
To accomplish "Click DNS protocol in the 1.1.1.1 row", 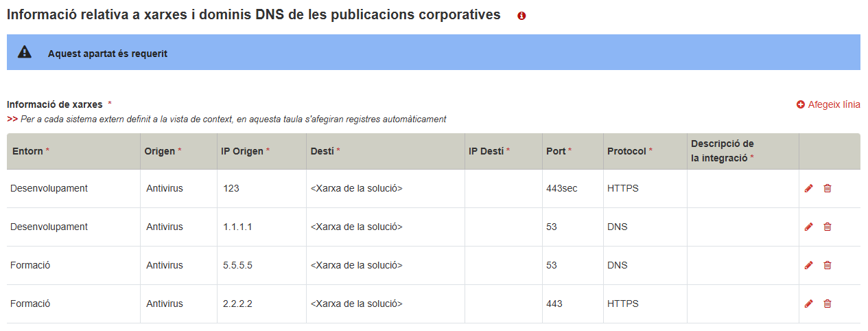I will tap(618, 227).
